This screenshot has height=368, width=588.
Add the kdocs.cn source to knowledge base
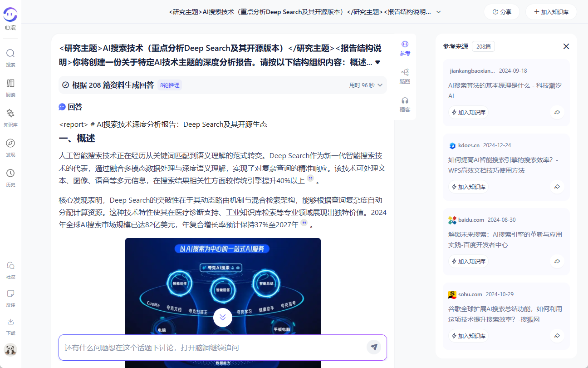pos(468,187)
